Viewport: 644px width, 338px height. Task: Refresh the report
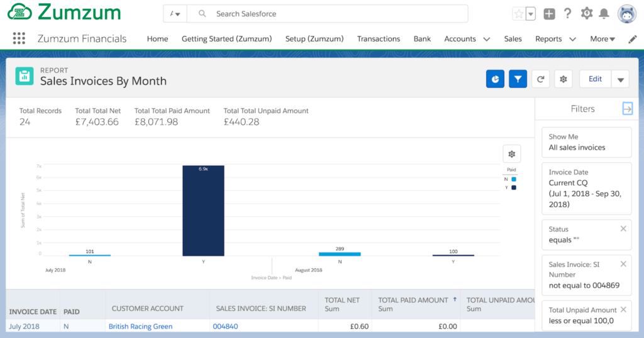tap(540, 79)
